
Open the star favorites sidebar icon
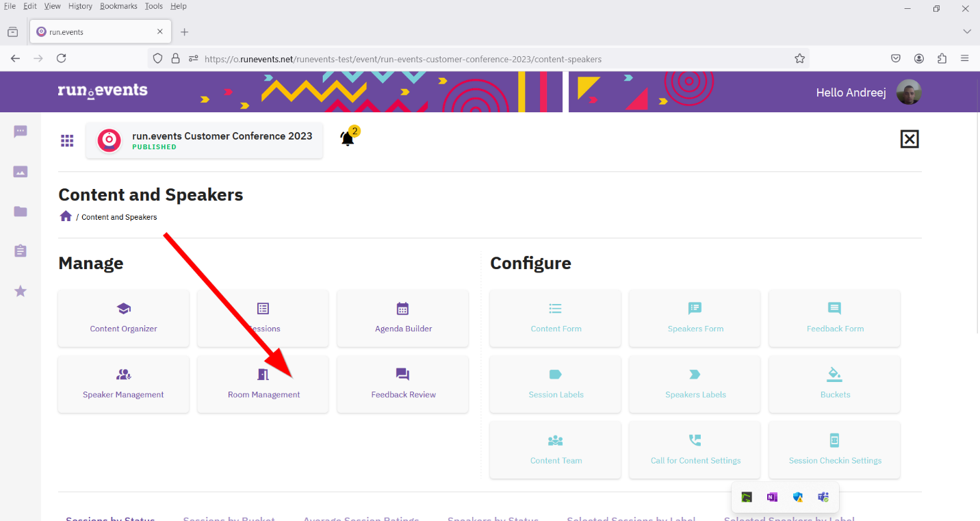click(21, 291)
